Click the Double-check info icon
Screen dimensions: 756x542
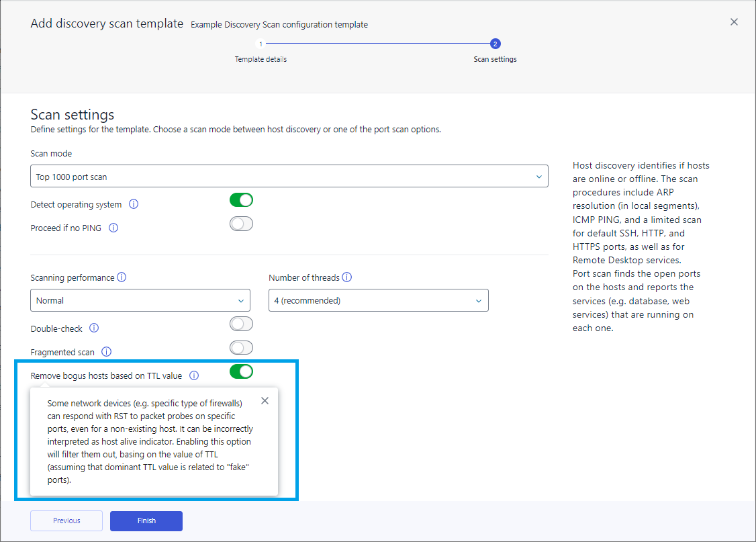[94, 328]
